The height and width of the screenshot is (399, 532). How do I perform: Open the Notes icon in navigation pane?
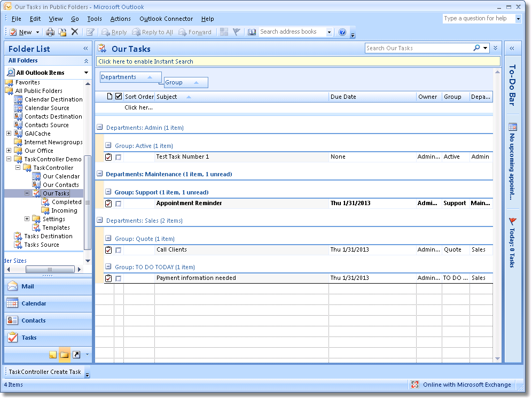(x=53, y=355)
